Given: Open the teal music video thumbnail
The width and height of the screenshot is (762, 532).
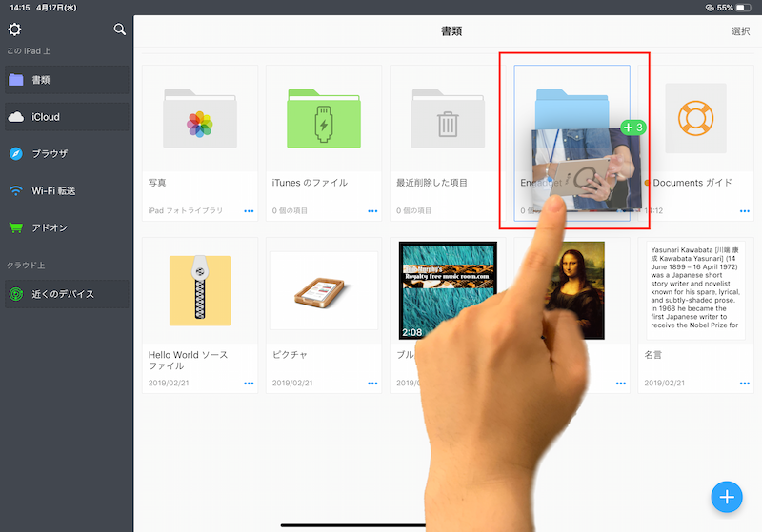Looking at the screenshot, I should point(448,290).
